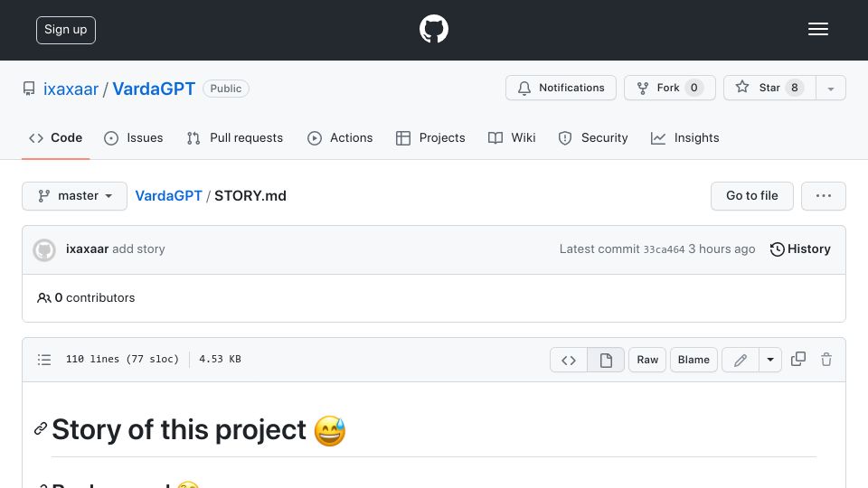Open the three-dots more options menu

click(823, 196)
